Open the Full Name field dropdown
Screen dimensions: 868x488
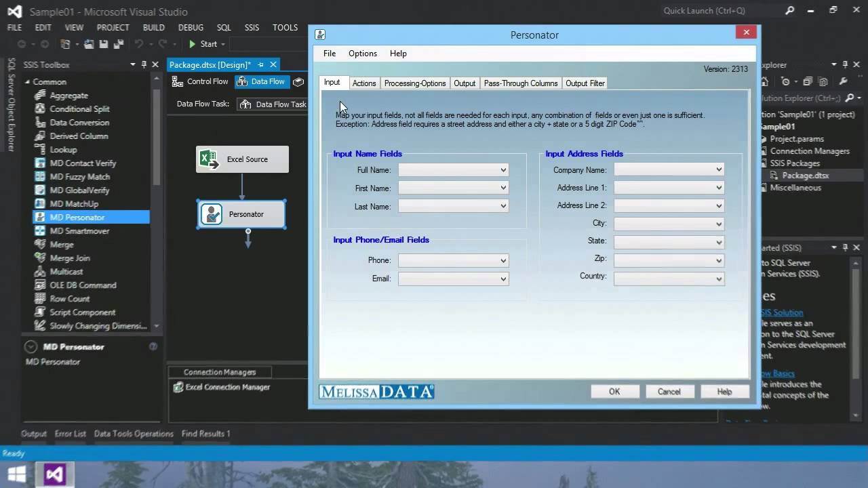click(x=454, y=169)
